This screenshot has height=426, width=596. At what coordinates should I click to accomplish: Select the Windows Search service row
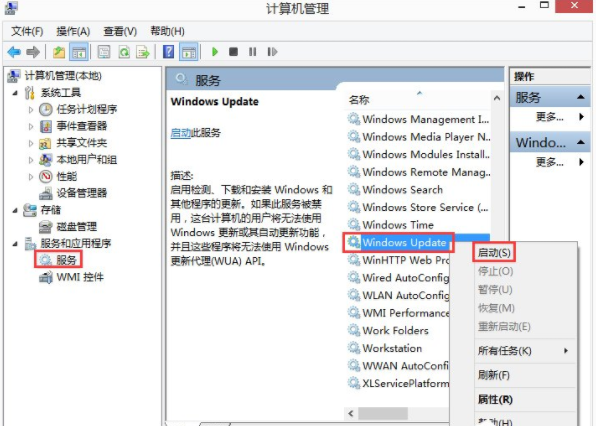tap(417, 190)
